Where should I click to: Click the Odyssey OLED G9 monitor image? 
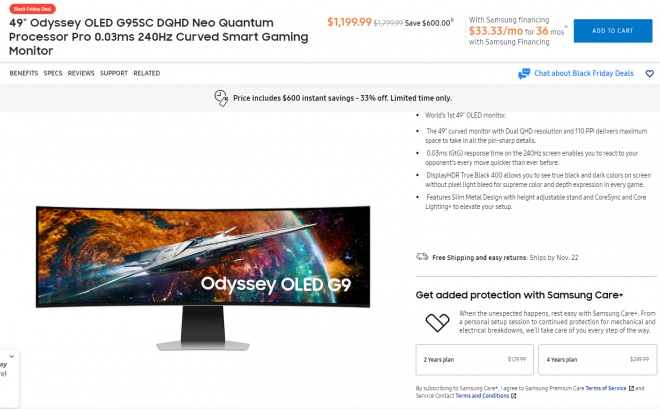pos(203,278)
